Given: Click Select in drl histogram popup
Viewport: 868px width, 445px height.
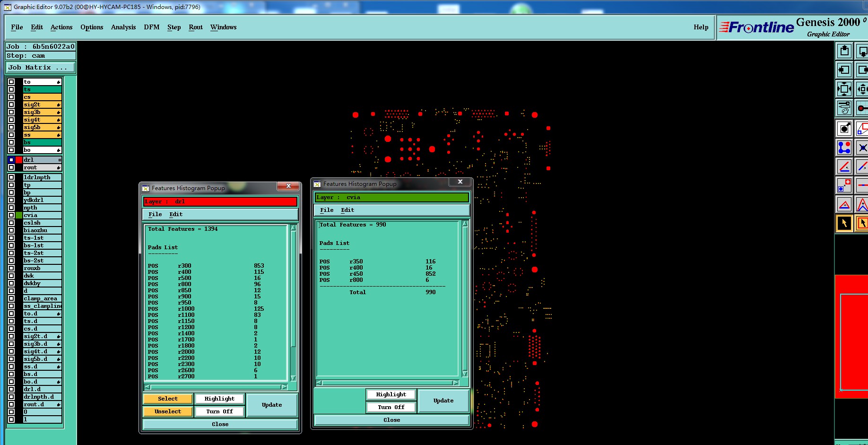Looking at the screenshot, I should point(168,399).
